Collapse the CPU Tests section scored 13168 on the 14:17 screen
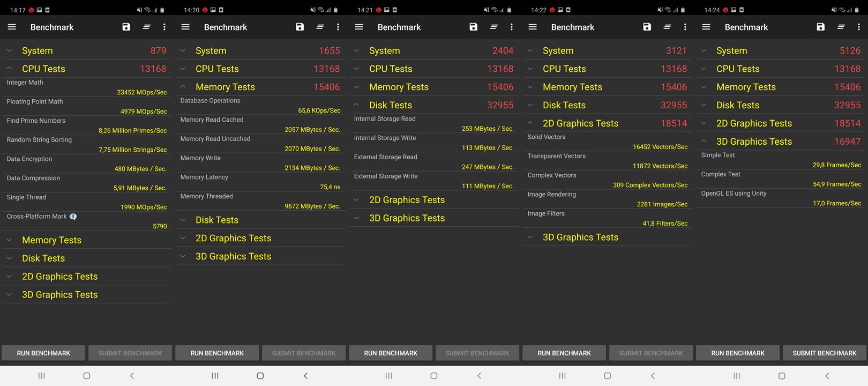 pyautogui.click(x=87, y=69)
